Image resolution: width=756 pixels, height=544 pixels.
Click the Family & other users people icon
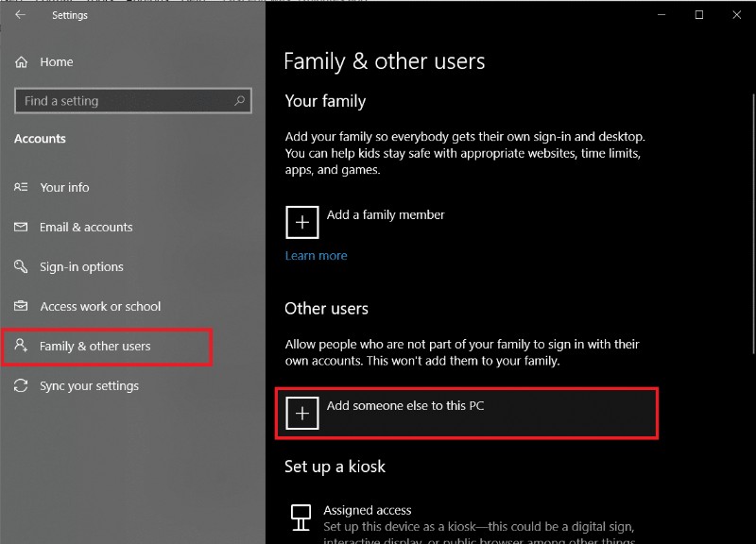click(21, 347)
